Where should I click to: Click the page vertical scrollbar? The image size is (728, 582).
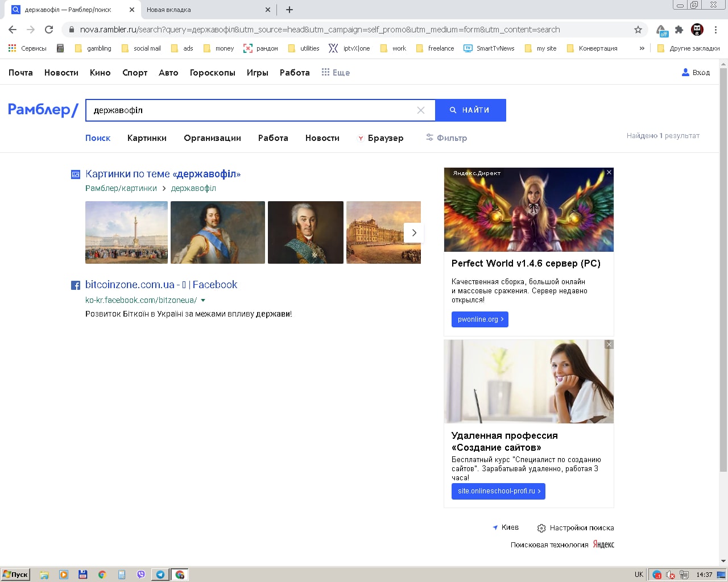[723, 270]
